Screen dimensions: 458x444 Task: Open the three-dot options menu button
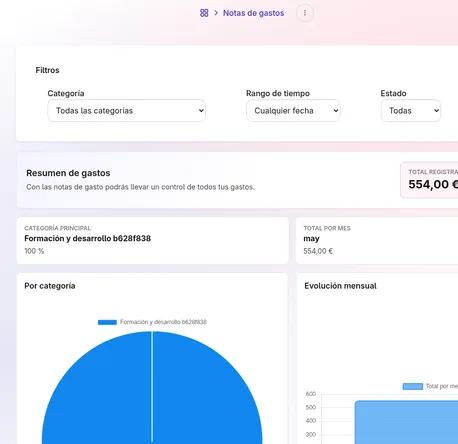[x=305, y=13]
